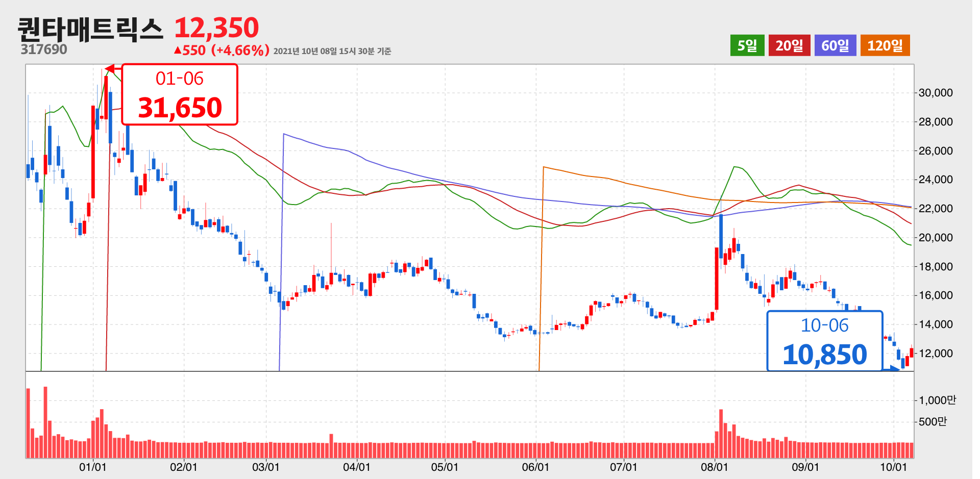Click the 24,000 price axis label
This screenshot has height=479, width=980.
936,180
